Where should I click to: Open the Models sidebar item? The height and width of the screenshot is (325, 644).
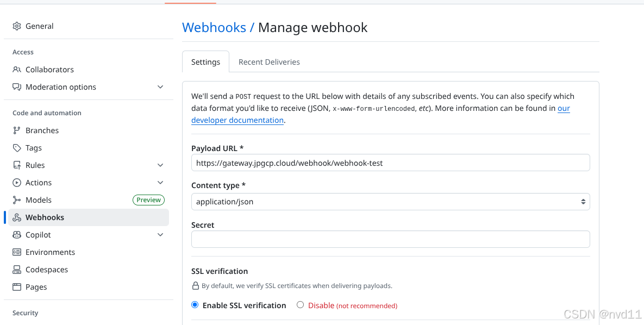(x=88, y=200)
